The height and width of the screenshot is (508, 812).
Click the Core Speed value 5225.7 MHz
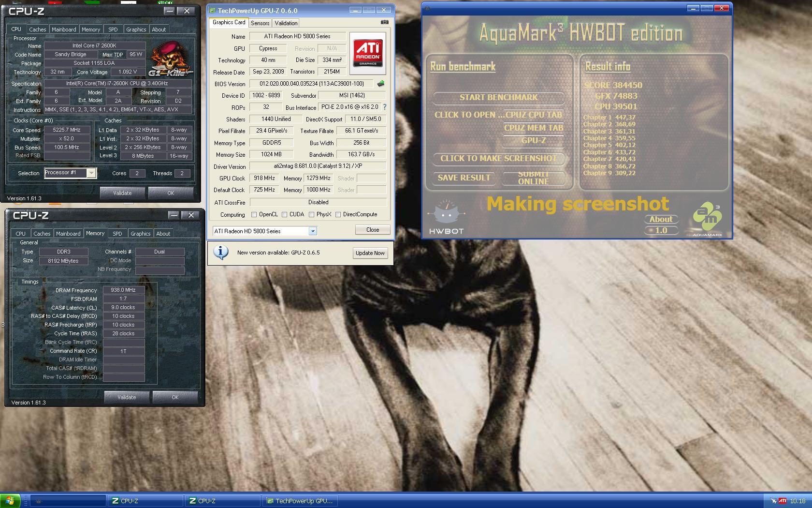(67, 130)
